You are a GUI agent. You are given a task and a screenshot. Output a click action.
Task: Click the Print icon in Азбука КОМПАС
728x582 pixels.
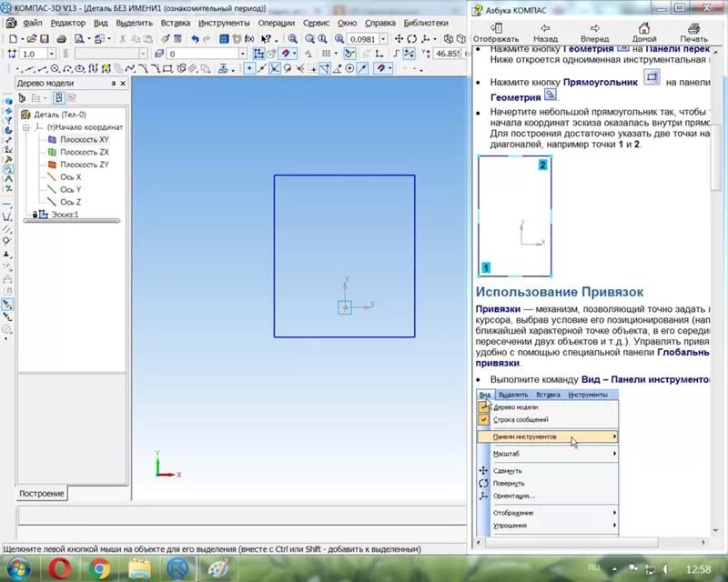[693, 33]
